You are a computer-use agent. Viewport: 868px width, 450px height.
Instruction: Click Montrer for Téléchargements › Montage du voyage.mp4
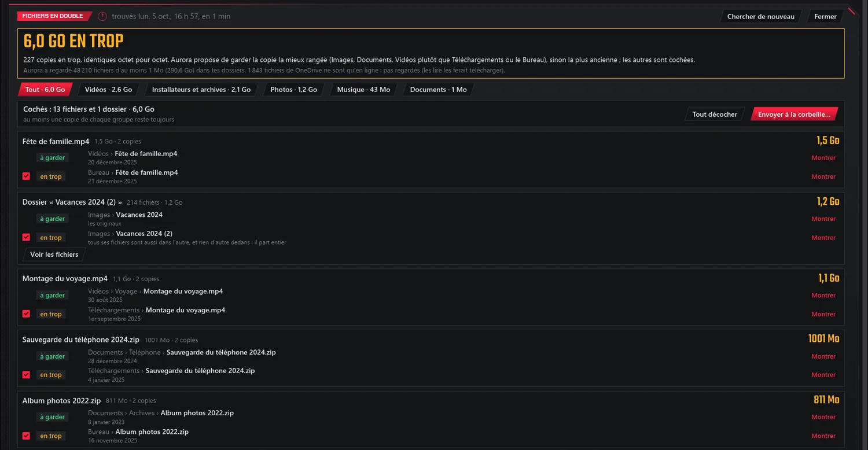coord(823,314)
